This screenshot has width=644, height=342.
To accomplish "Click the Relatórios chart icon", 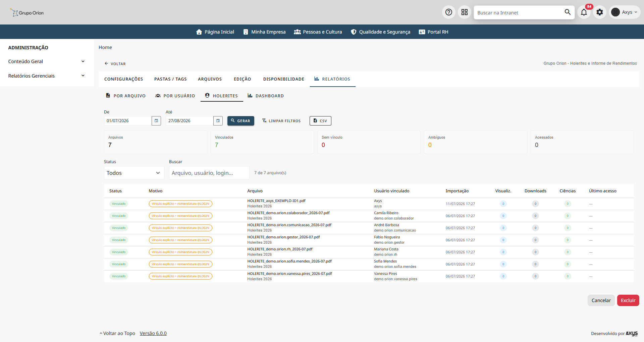I will 317,79.
